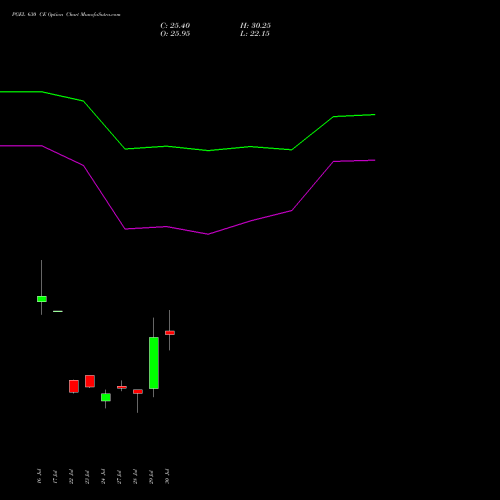Click the '27 Jul' date label
Image resolution: width=500 pixels, height=500 pixels.
[119, 476]
